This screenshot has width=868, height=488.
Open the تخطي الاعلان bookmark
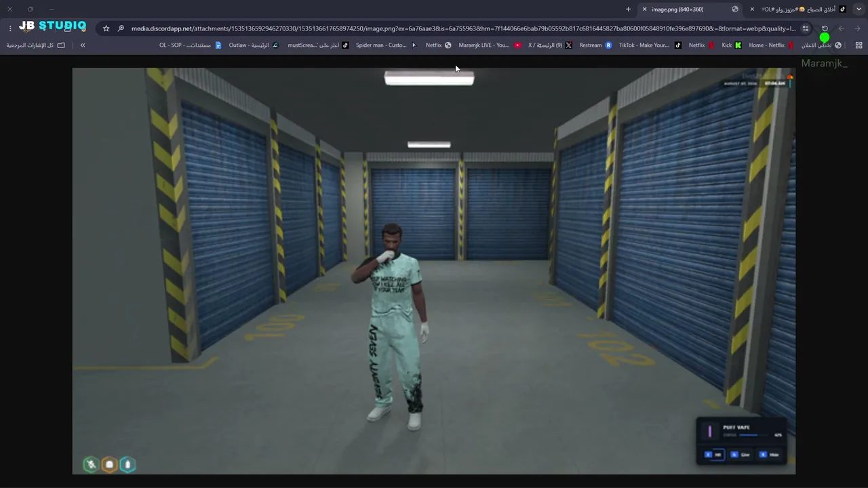click(x=821, y=45)
